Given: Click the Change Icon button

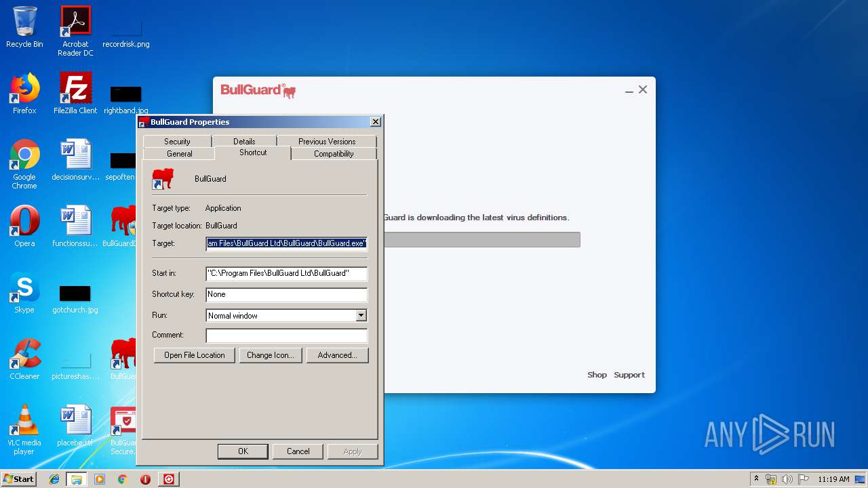Looking at the screenshot, I should 270,355.
